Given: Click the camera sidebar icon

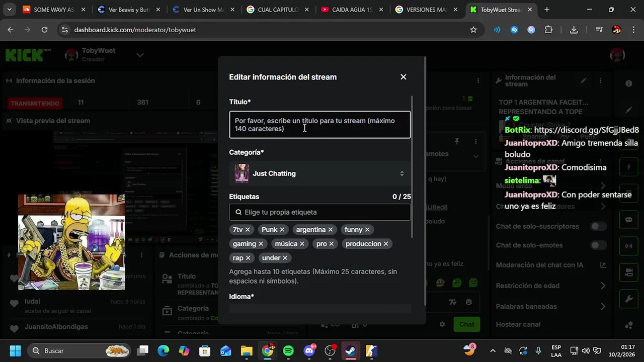Looking at the screenshot, I should pyautogui.click(x=629, y=273).
